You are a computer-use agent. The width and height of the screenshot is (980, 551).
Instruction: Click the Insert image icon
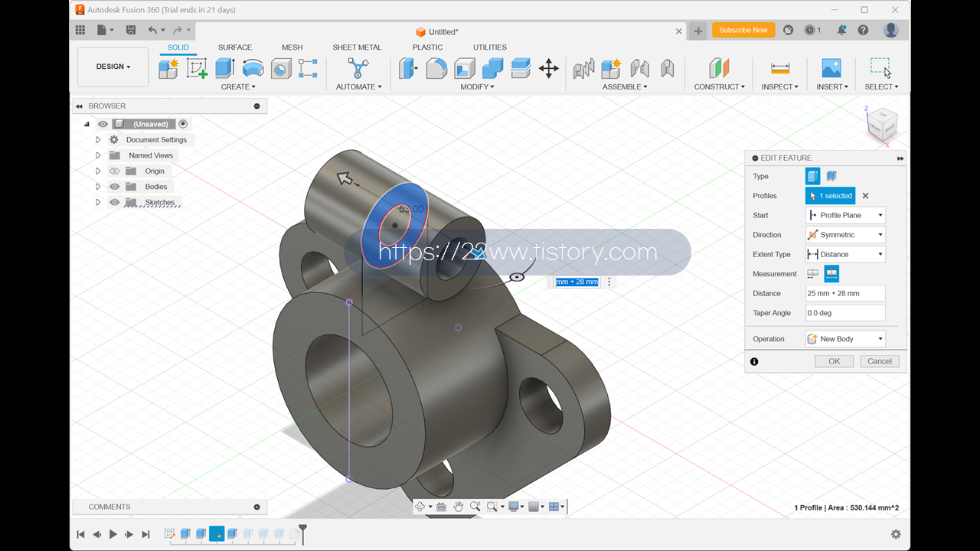point(831,68)
